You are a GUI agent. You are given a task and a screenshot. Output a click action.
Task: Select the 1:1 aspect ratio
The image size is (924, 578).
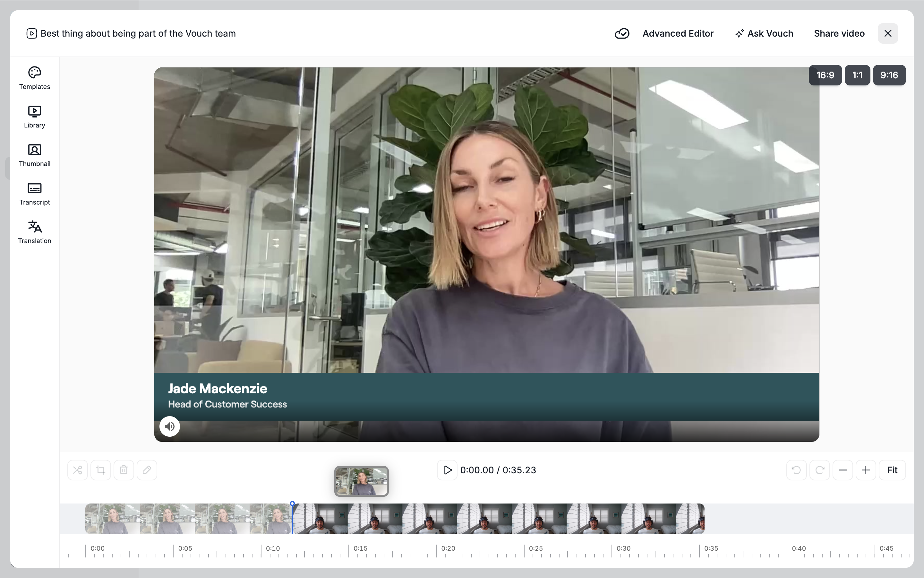pyautogui.click(x=857, y=75)
